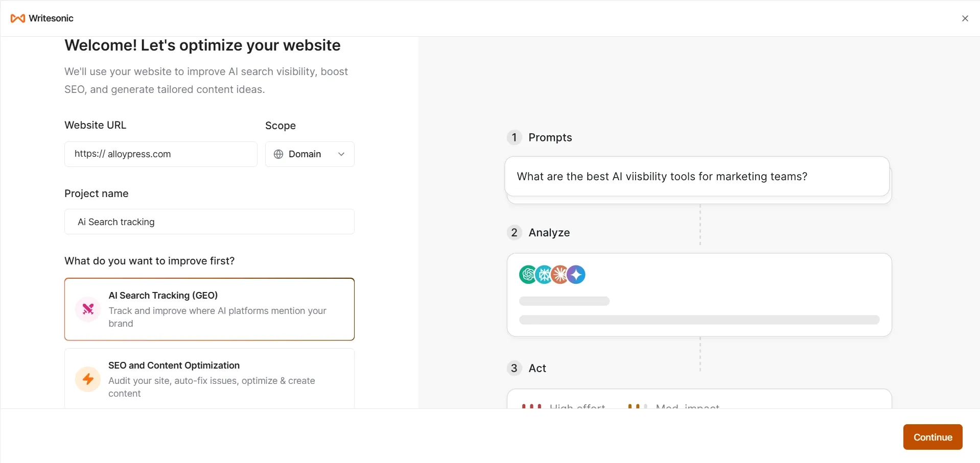The height and width of the screenshot is (463, 980).
Task: Click the Website URL label
Action: pyautogui.click(x=95, y=125)
